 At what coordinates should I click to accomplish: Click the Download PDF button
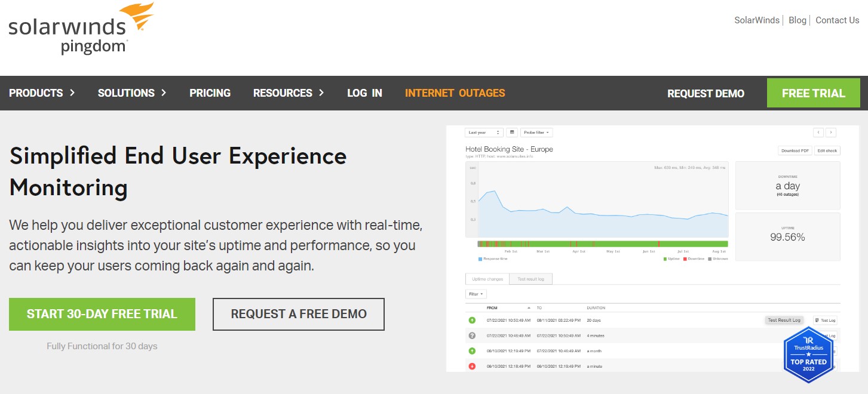point(795,150)
